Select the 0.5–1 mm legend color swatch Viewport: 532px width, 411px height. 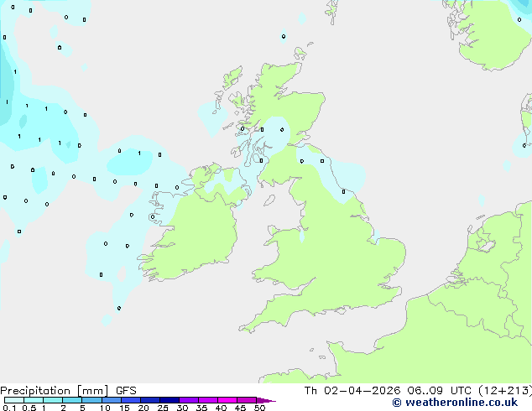[34, 400]
